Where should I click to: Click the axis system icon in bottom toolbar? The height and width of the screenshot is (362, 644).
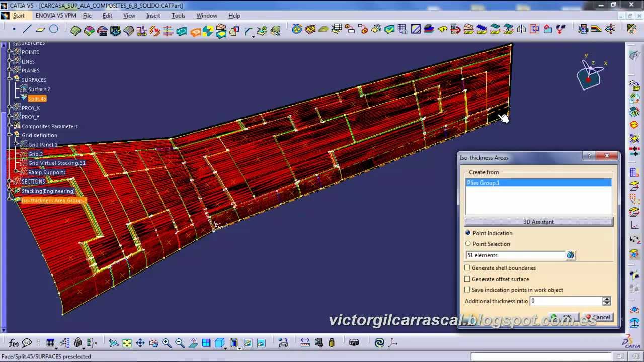(x=393, y=343)
